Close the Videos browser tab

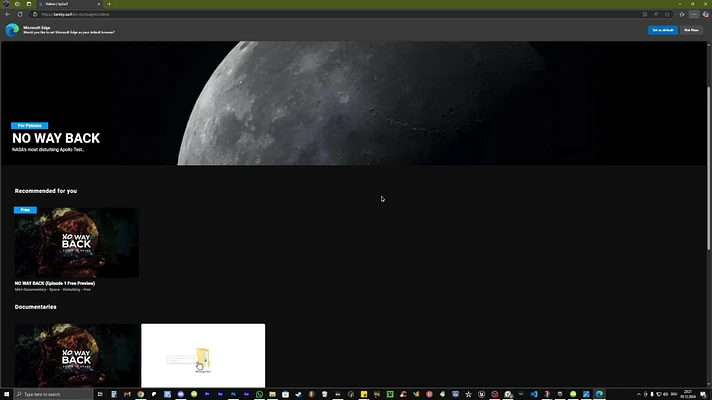point(99,4)
